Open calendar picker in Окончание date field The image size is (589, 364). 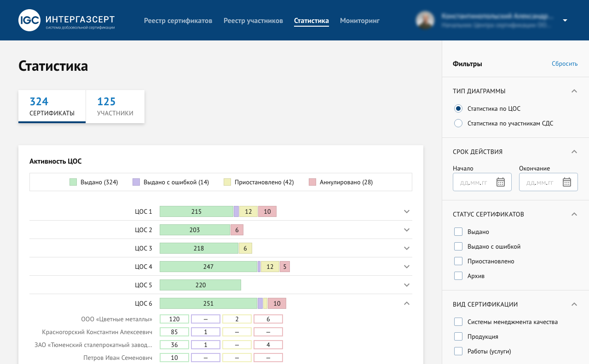[x=567, y=182]
